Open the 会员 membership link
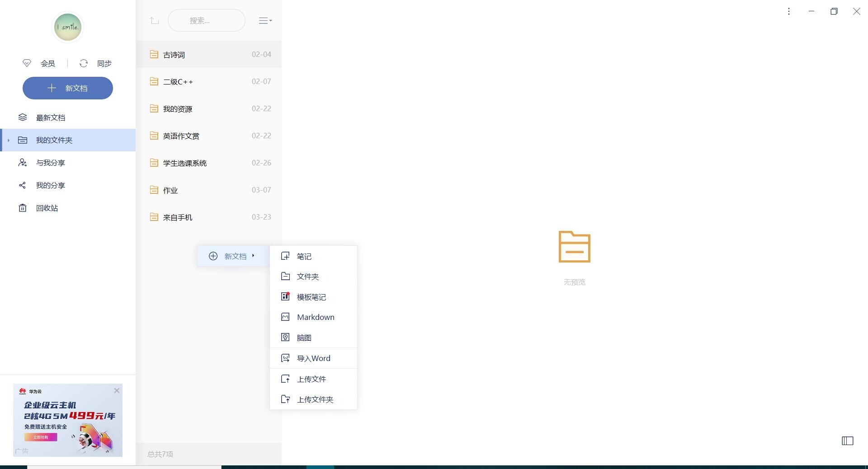 point(48,63)
